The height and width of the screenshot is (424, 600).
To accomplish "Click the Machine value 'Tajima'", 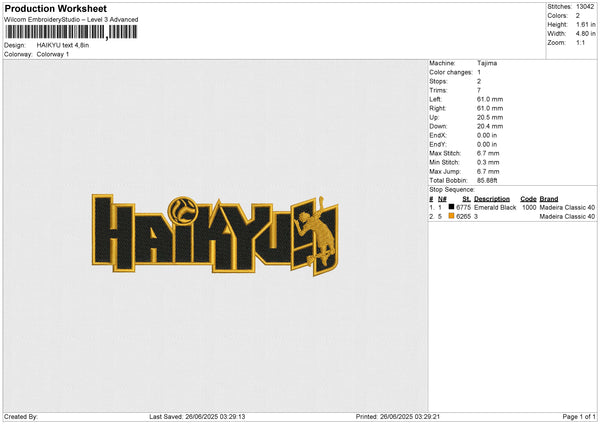I will pos(487,63).
